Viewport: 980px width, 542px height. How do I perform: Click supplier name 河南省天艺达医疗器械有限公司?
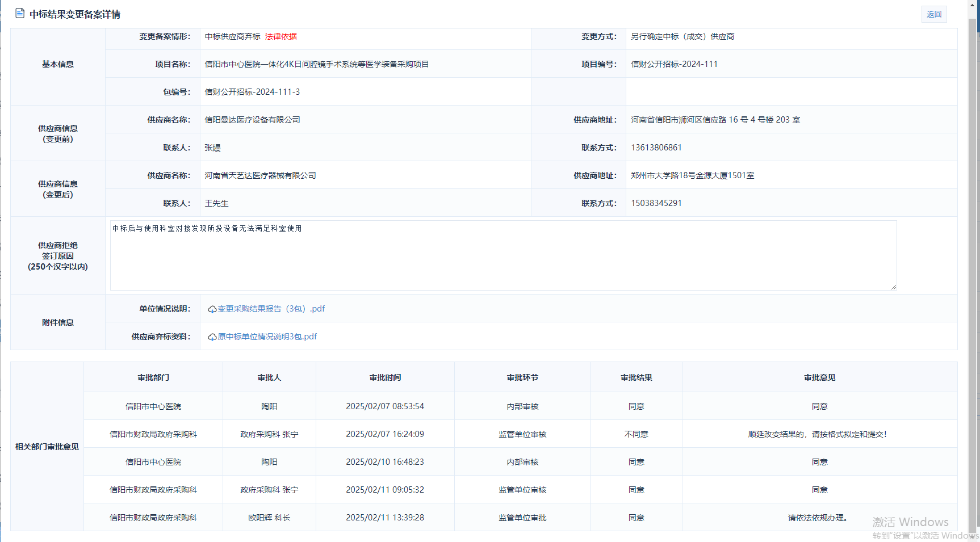(x=260, y=175)
